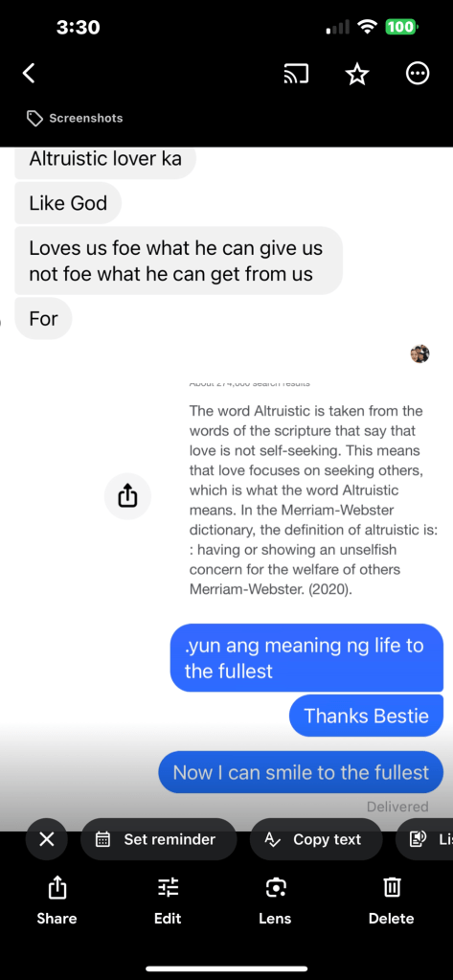Tap the share icon beside the quoted image
The width and height of the screenshot is (453, 980).
(127, 497)
